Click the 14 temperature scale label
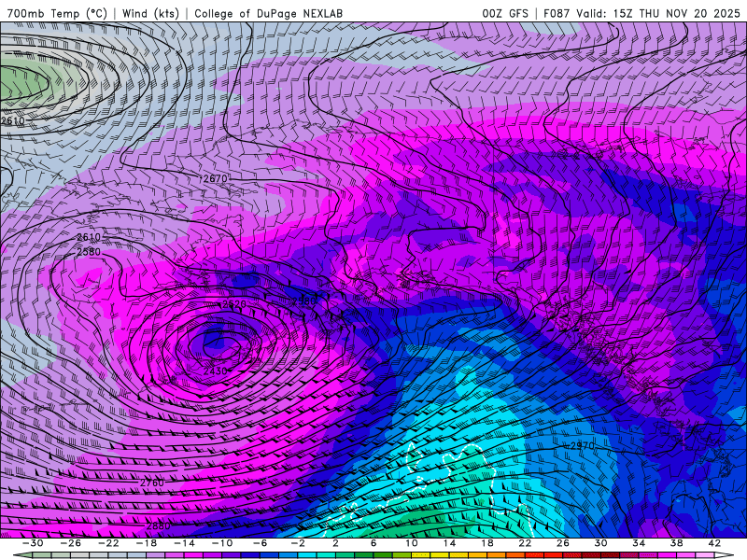This screenshot has height=560, width=747. (x=449, y=543)
